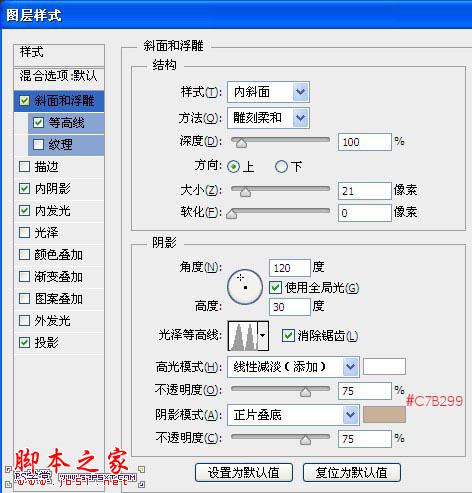Select the 等高线 sub-item row
472x493 pixels.
[66, 123]
